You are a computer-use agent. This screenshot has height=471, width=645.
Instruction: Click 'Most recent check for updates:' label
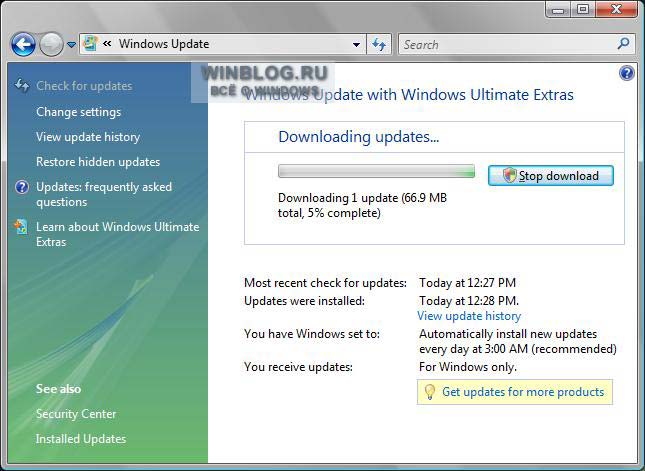325,283
